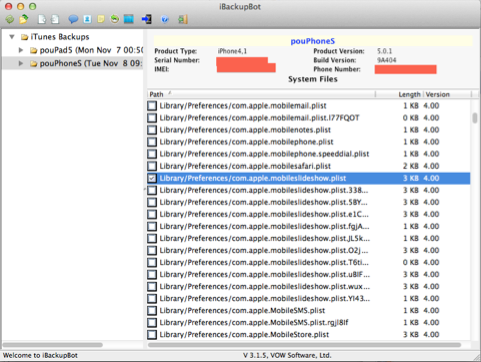
Task: Click the export file toolbar icon
Action: [42, 19]
